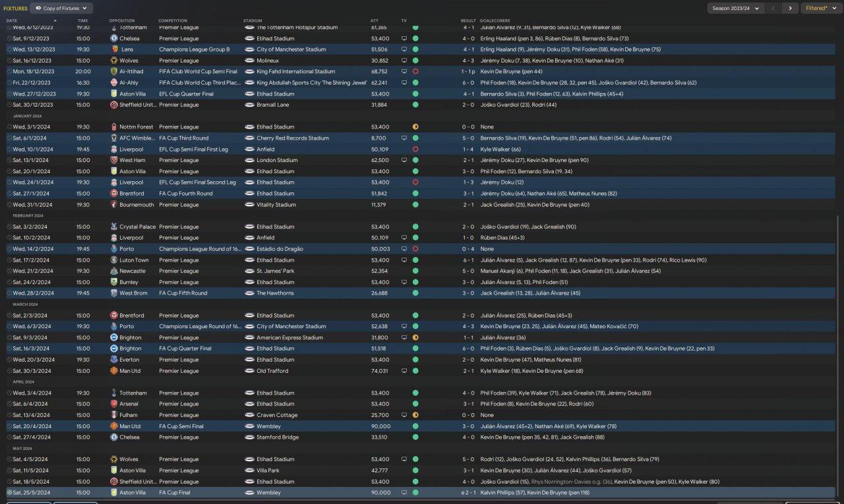
Task: Click the 74,031 attendance figure
Action: tap(380, 371)
